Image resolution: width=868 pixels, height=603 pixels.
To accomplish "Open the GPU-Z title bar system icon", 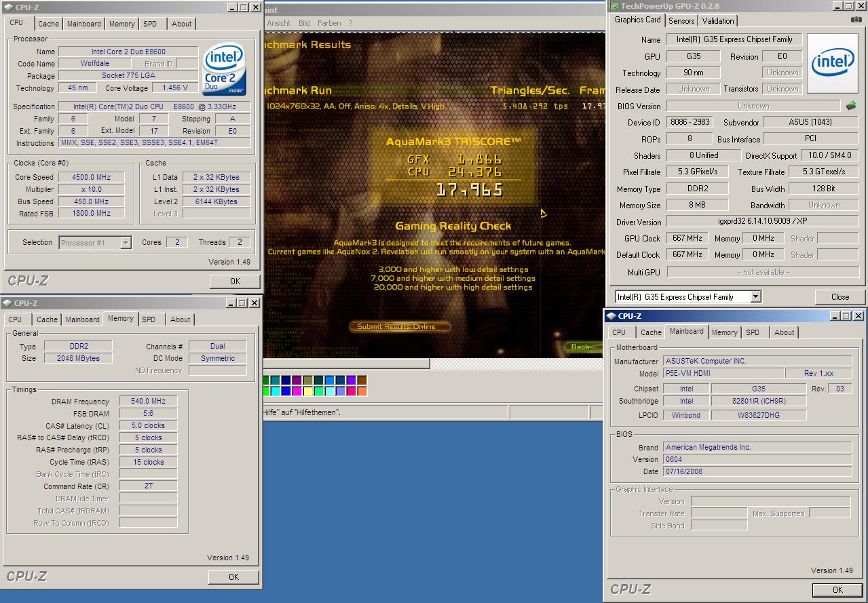I will (x=614, y=6).
